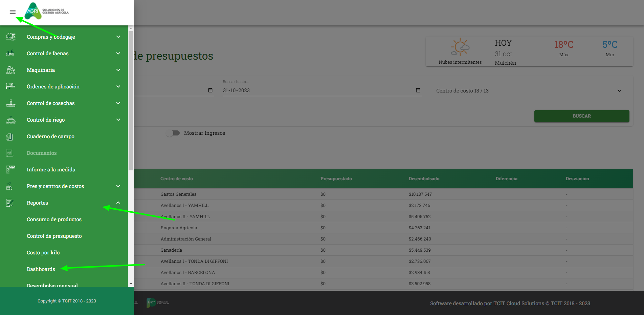The width and height of the screenshot is (644, 315).
Task: Click the 18ºC maximum temperature
Action: click(x=564, y=44)
